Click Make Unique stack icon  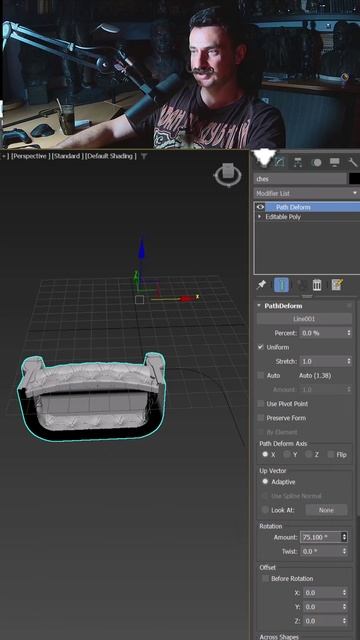(x=301, y=284)
